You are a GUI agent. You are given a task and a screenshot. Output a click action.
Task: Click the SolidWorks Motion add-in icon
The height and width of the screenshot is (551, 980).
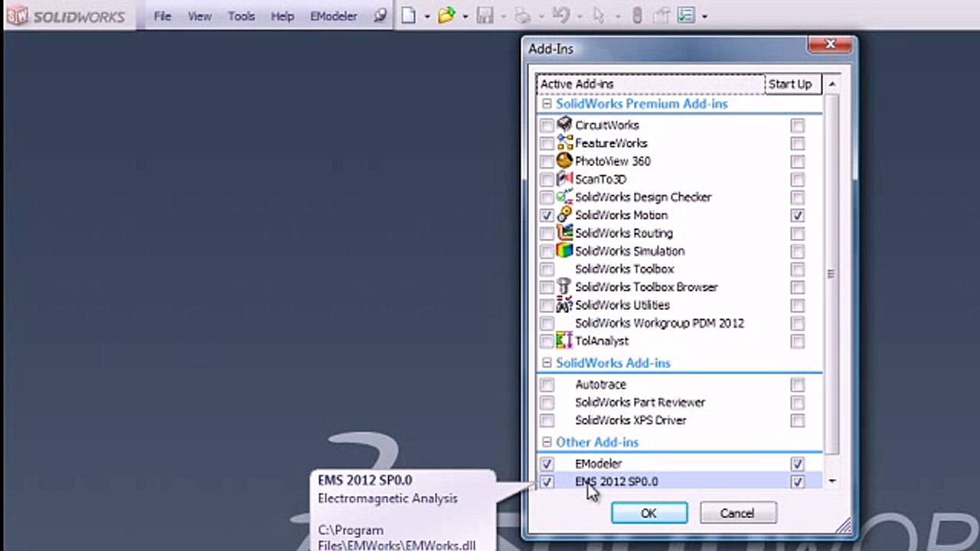(x=564, y=215)
